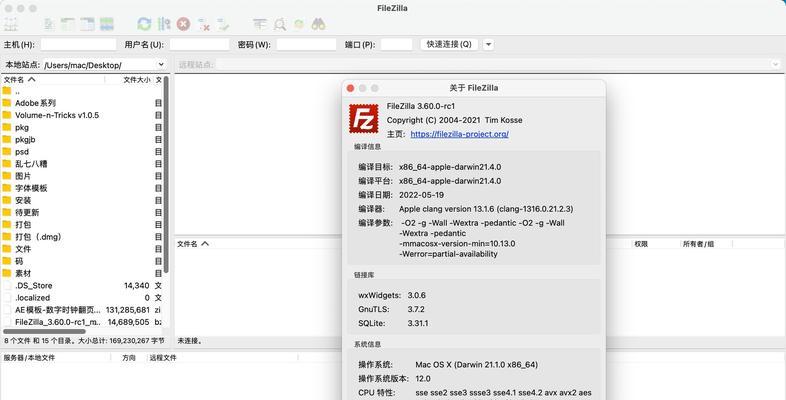Click the Mac OS X (Darwin 21.1.0 x86_64) text
Image resolution: width=786 pixels, height=400 pixels.
click(x=477, y=364)
